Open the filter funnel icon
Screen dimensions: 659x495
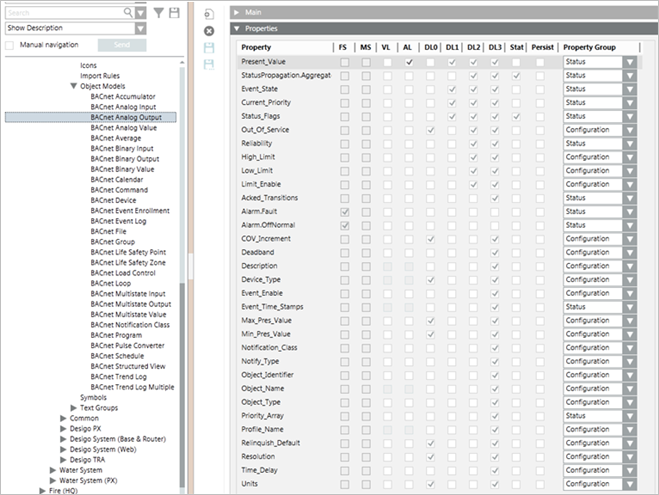tap(157, 13)
